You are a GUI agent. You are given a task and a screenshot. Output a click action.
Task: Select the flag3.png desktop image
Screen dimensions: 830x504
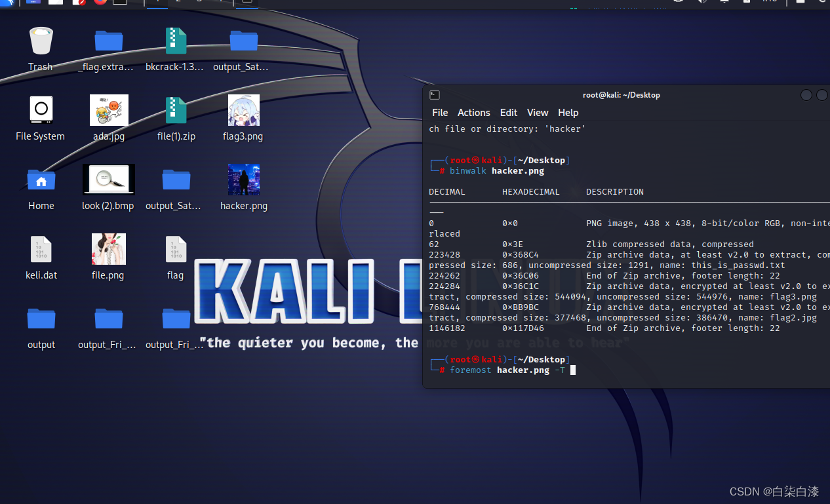tap(243, 111)
